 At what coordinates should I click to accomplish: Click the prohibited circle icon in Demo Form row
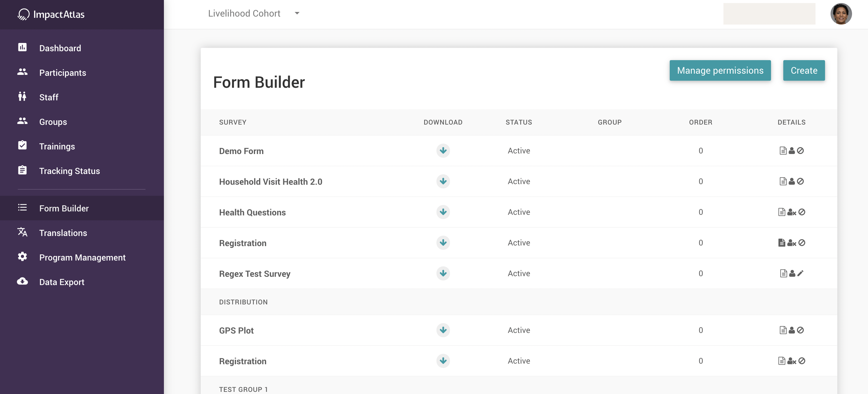800,151
